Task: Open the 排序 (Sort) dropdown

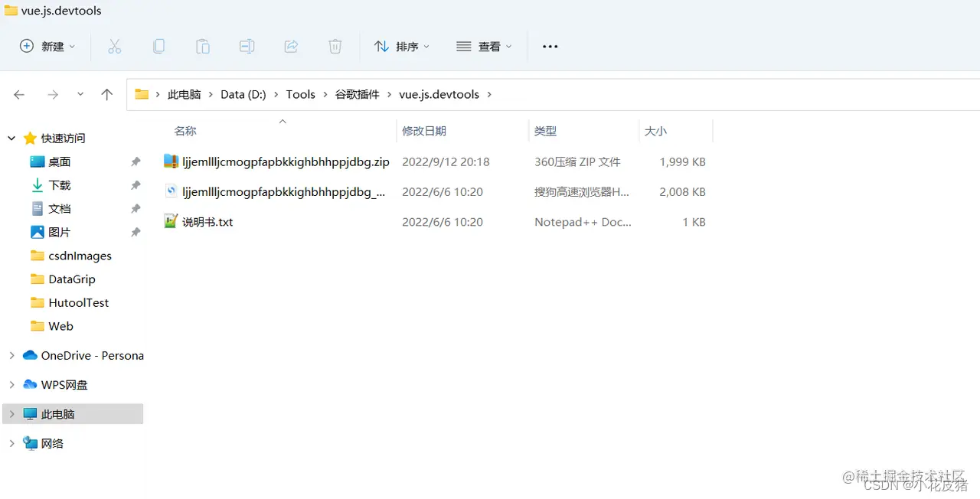Action: [401, 46]
